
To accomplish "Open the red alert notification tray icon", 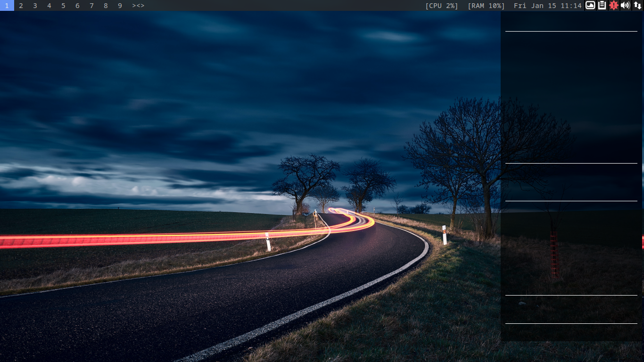I will [x=613, y=5].
